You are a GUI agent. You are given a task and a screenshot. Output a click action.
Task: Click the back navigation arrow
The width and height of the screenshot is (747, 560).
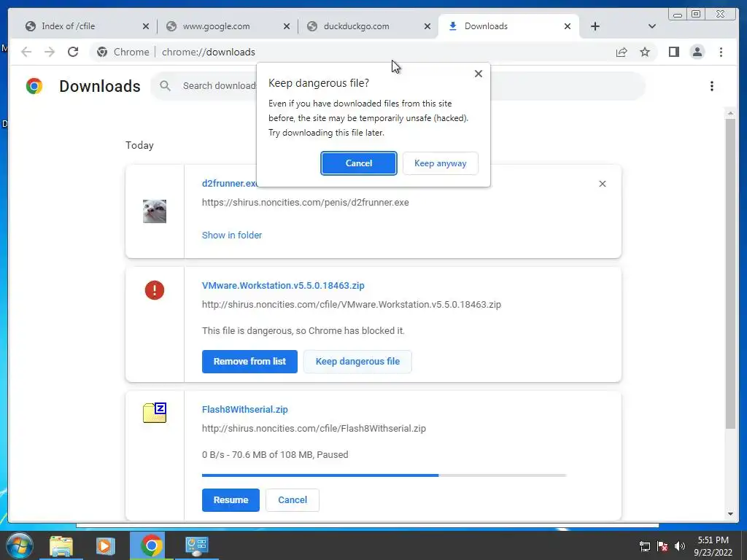[26, 52]
